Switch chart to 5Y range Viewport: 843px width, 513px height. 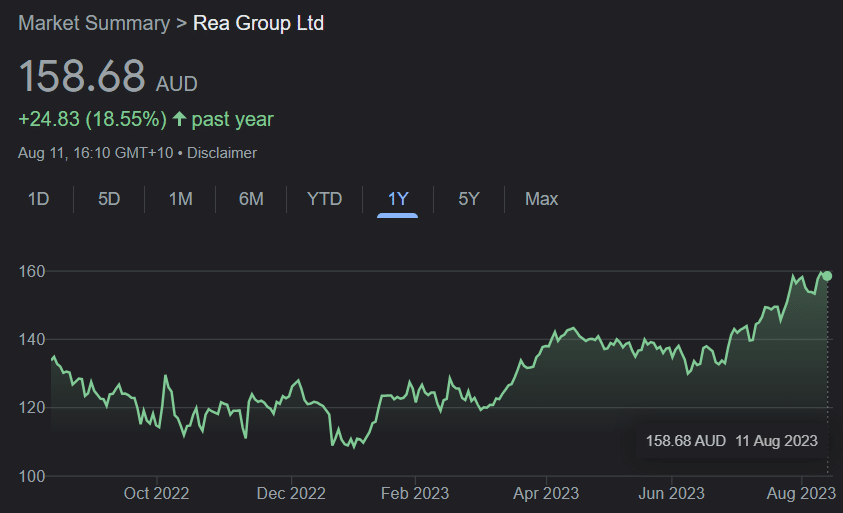(468, 199)
